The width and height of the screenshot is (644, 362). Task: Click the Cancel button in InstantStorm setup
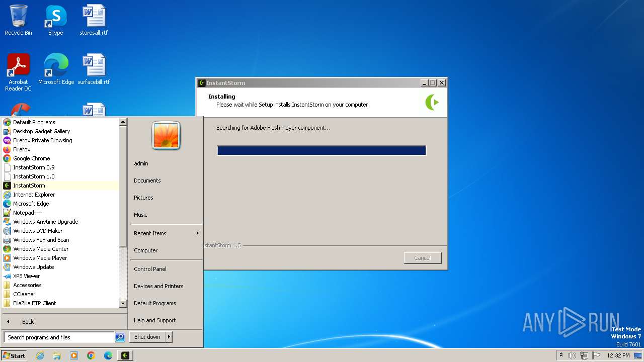[x=423, y=258]
